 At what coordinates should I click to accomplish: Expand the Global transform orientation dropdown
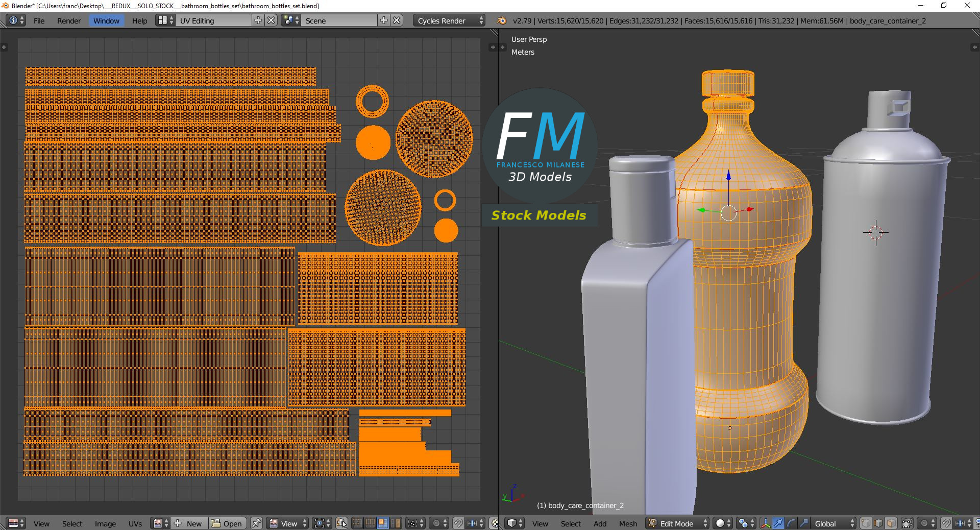pos(834,523)
